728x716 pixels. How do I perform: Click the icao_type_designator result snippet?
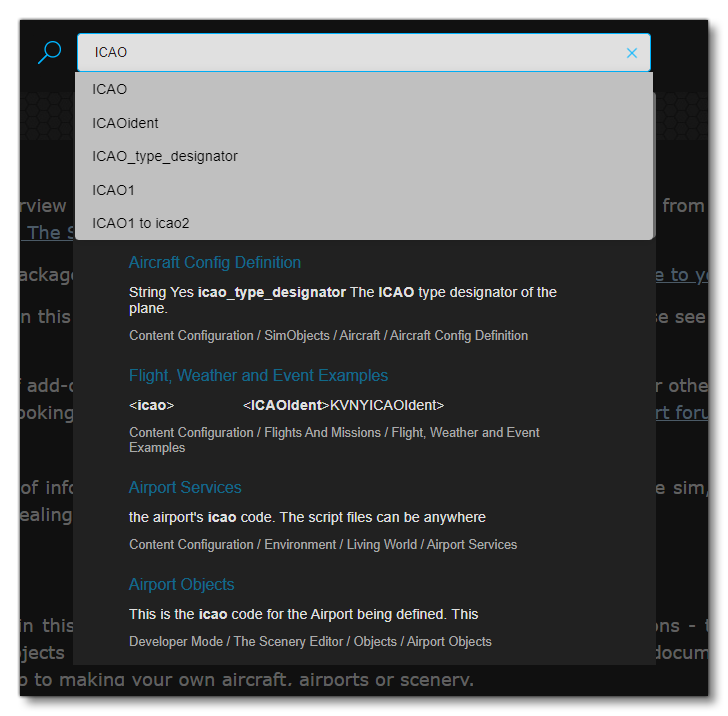[343, 300]
